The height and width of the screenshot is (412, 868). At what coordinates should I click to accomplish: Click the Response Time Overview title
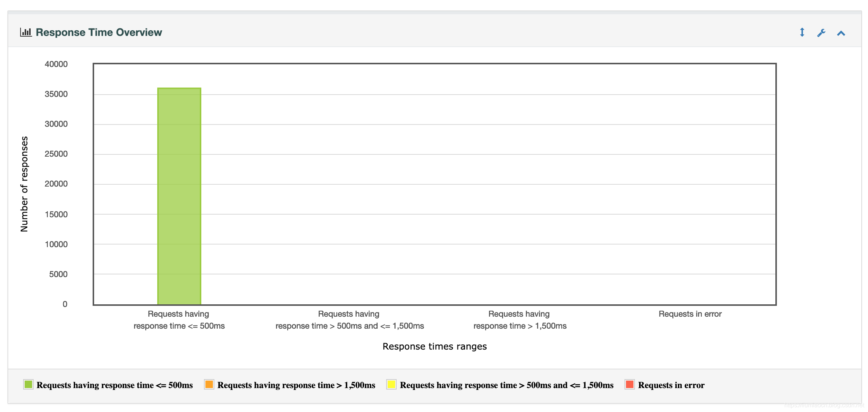point(99,33)
